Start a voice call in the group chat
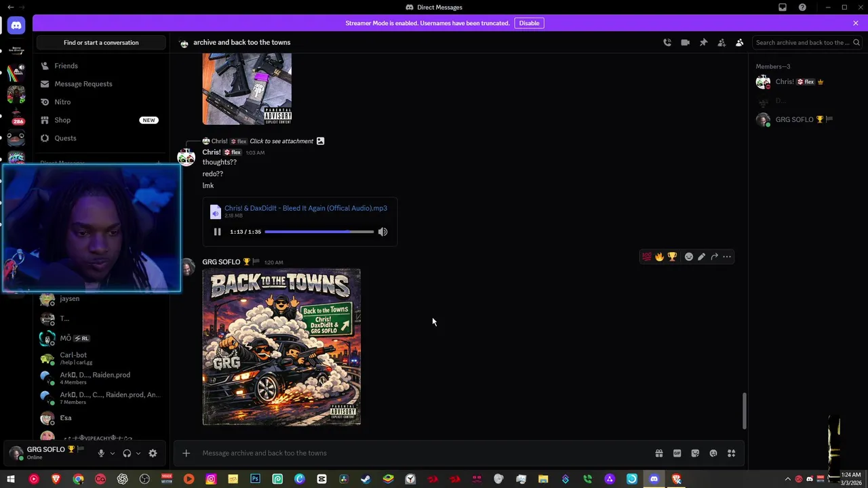The height and width of the screenshot is (488, 868). click(667, 43)
